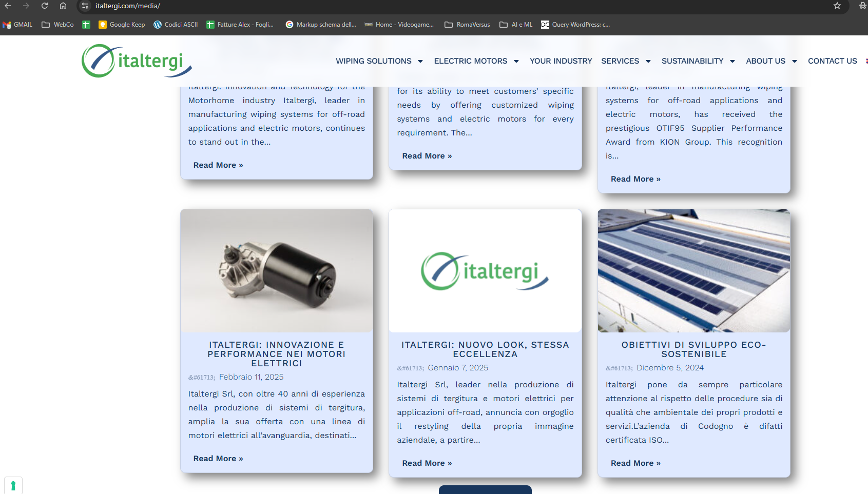
Task: Open the Innovazione e Performance nei Motori Elettrici title
Action: pos(277,354)
